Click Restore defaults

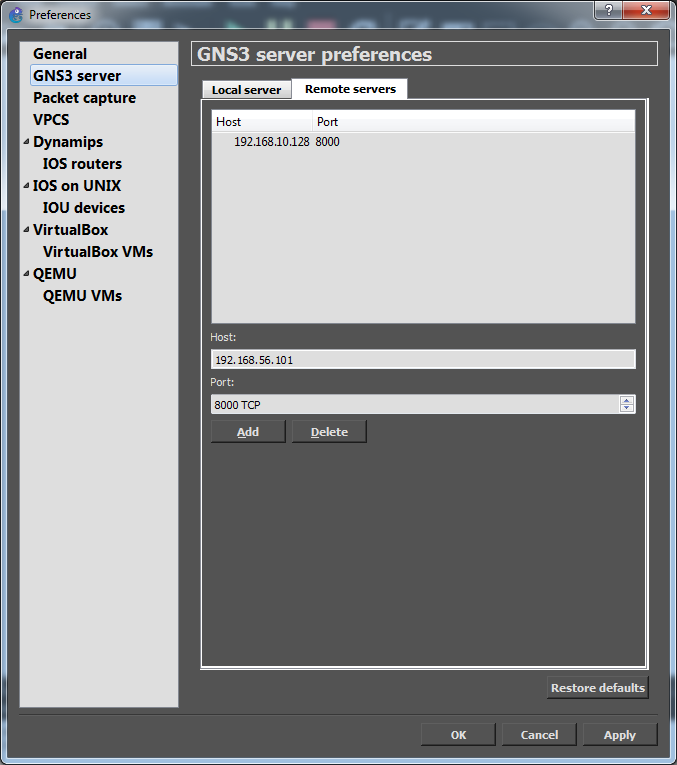597,687
